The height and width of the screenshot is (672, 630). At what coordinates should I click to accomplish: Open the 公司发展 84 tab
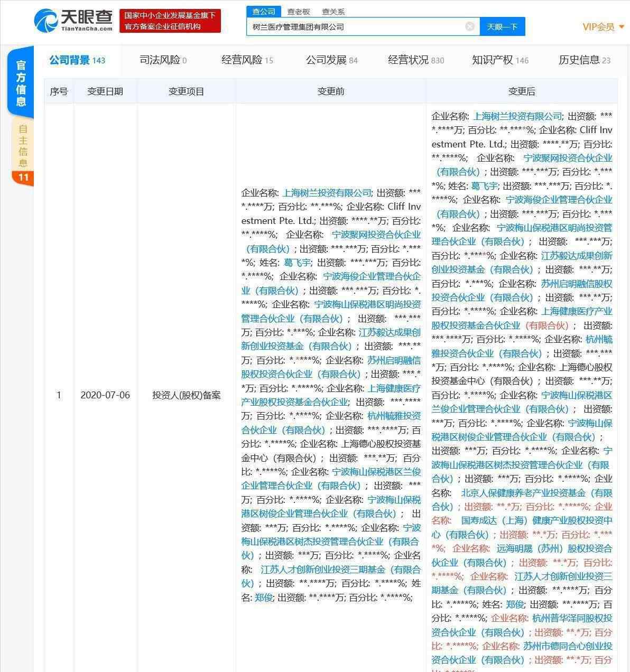[331, 60]
